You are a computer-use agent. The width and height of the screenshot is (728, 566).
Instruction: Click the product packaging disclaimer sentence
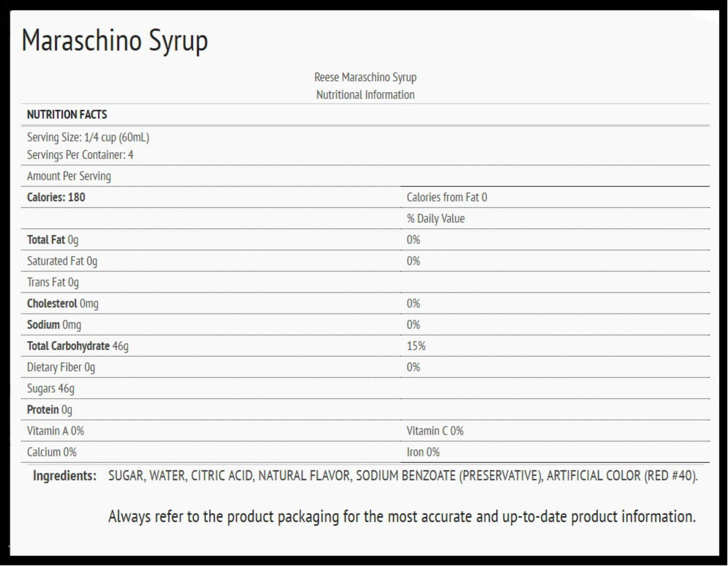click(402, 517)
